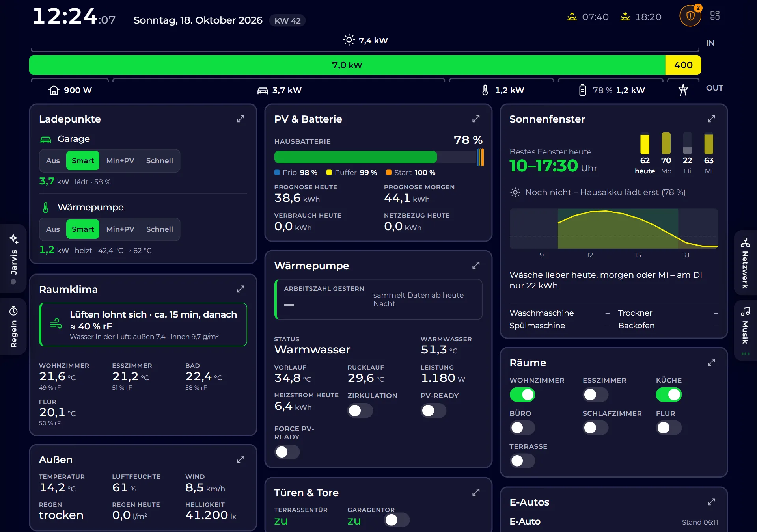Enable the Zirkulation switch

360,411
